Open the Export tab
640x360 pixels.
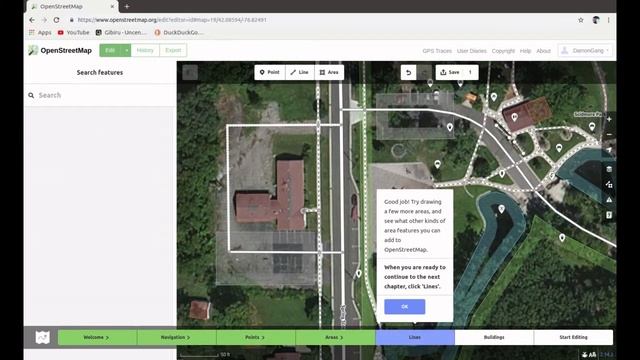(x=173, y=51)
